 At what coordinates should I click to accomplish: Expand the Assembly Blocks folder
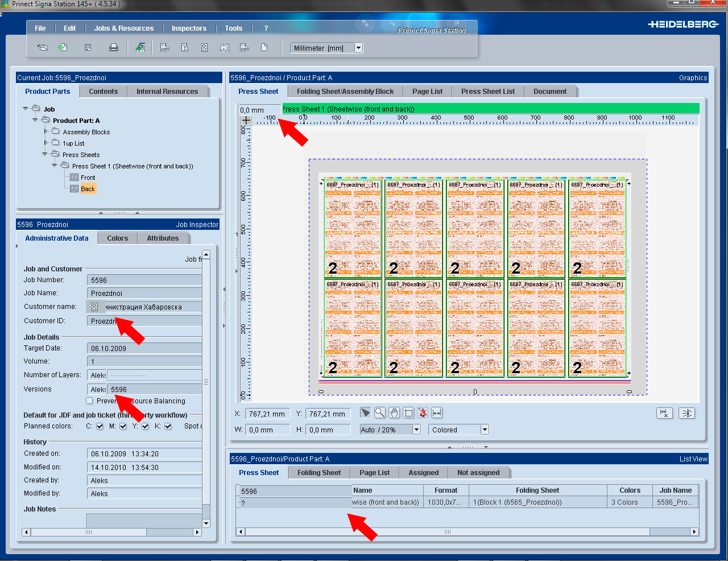(45, 131)
